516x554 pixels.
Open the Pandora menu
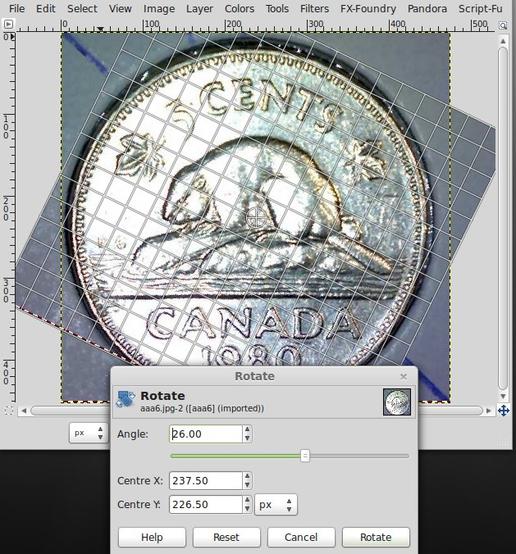click(427, 8)
